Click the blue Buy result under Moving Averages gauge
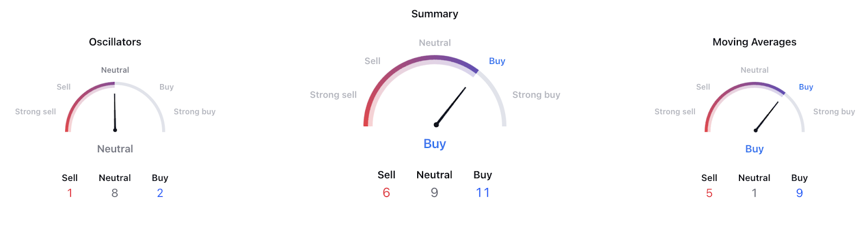The image size is (868, 226). click(x=754, y=149)
